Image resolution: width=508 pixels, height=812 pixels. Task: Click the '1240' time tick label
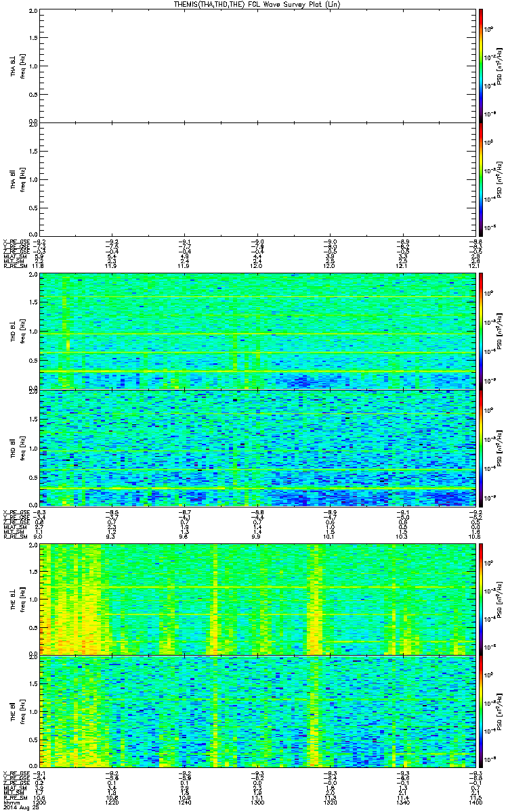coord(184,801)
